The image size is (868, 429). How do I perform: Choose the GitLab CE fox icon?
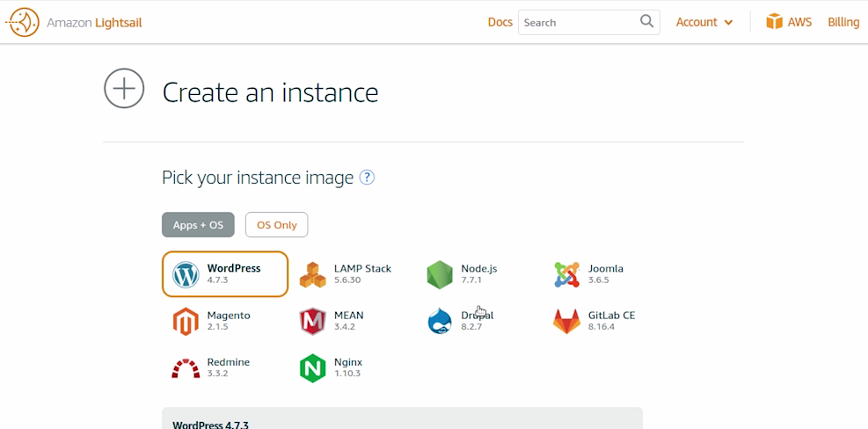(566, 322)
